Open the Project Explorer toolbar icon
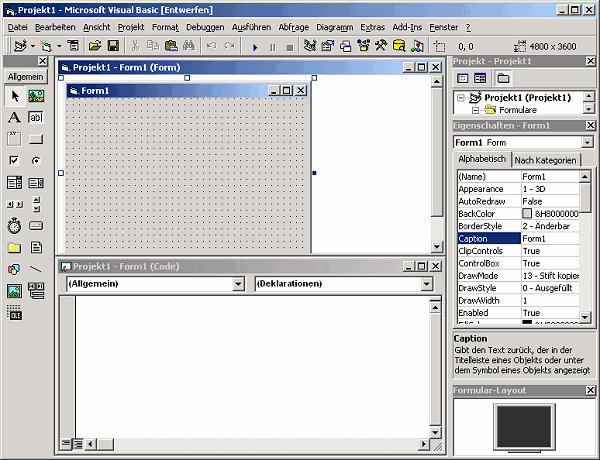 (310, 46)
